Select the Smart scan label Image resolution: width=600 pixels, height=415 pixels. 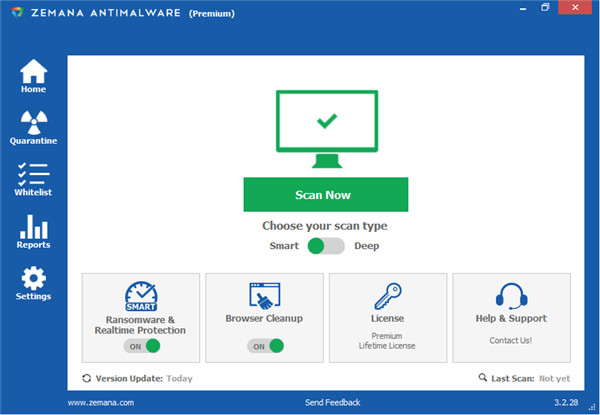point(284,246)
